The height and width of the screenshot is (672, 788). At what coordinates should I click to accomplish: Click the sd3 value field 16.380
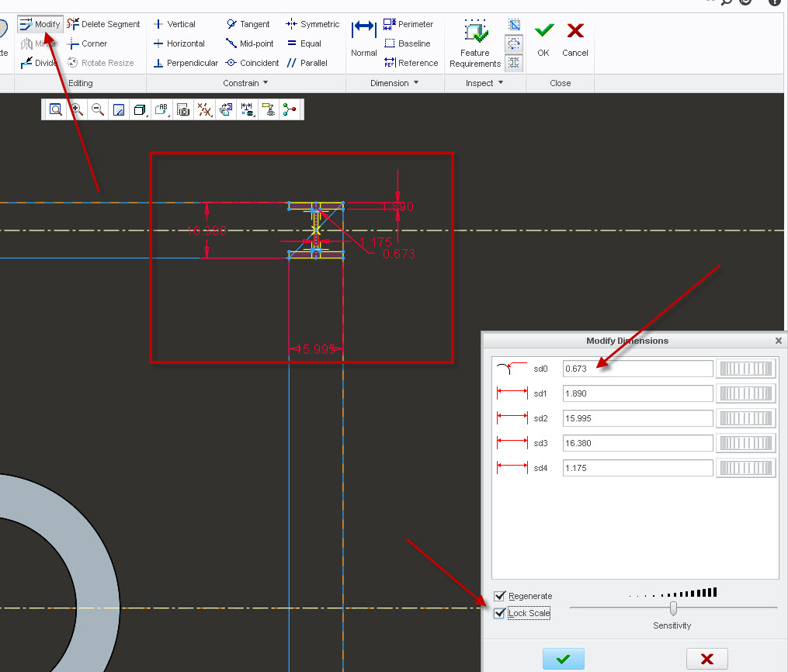[637, 443]
